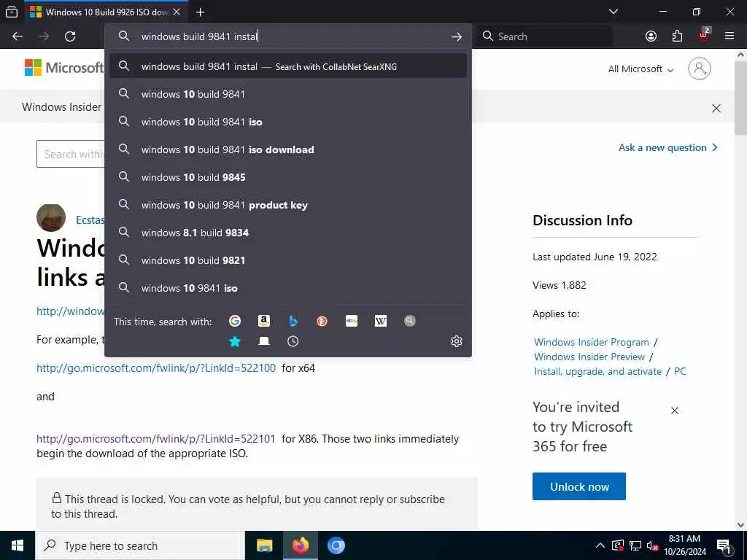This screenshot has height=560, width=747.
Task: Open the Firefox account icon
Action: (651, 36)
